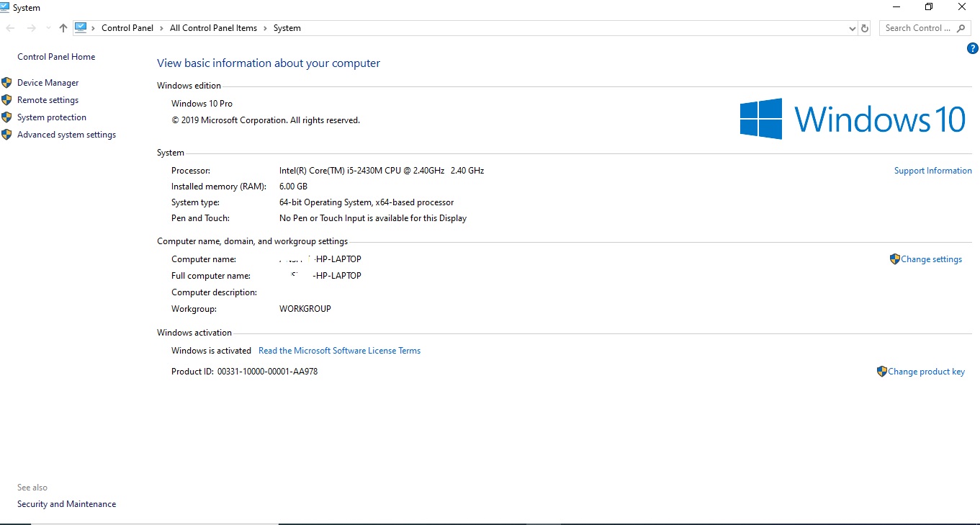980x525 pixels.
Task: Click the 64-bit Operating System text
Action: tap(367, 202)
